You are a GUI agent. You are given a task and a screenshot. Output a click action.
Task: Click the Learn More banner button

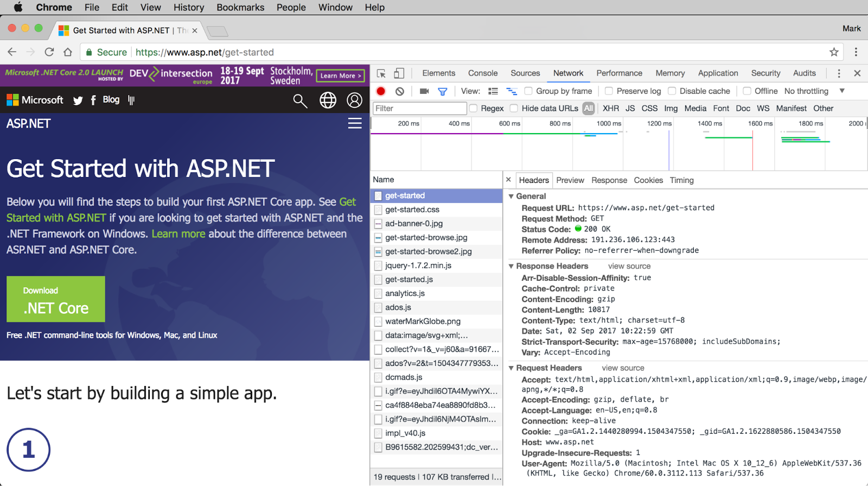pyautogui.click(x=341, y=76)
